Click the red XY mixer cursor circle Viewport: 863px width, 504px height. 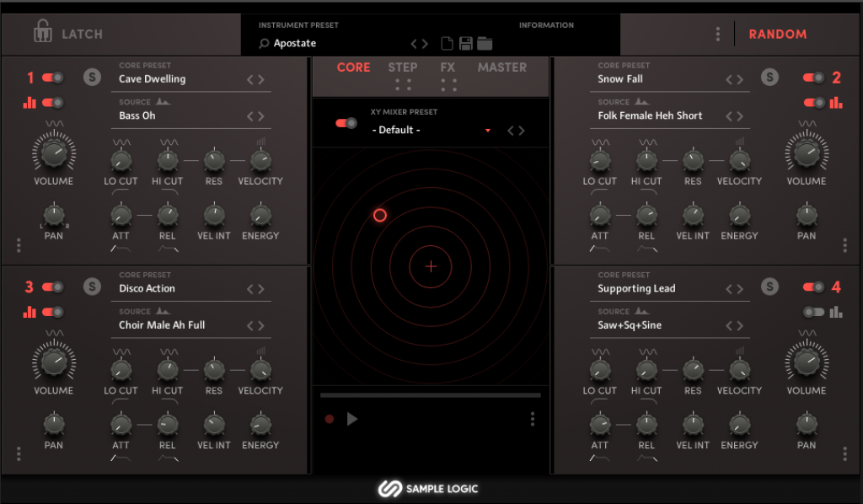pyautogui.click(x=380, y=215)
